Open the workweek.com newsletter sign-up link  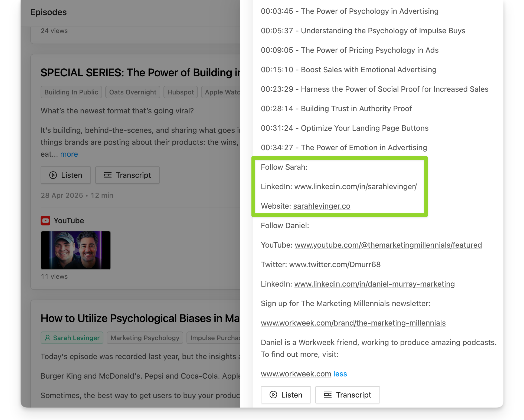[x=353, y=323]
